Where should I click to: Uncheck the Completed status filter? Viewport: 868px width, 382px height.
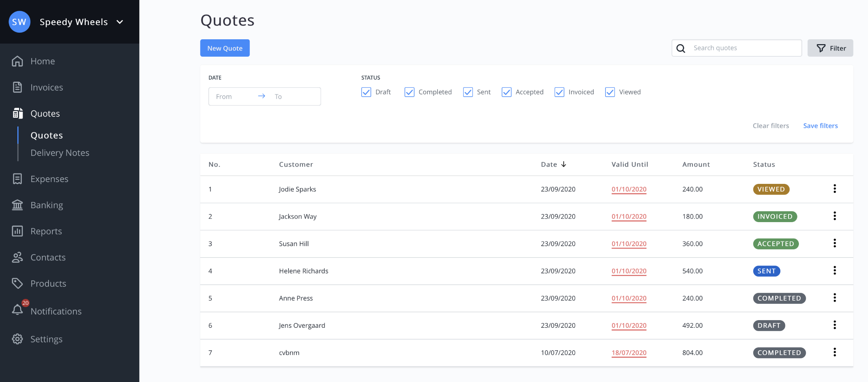click(410, 91)
